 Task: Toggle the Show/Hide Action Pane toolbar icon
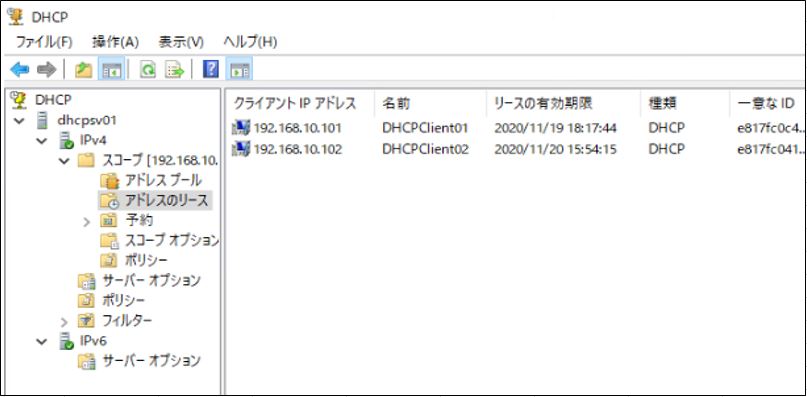[239, 70]
